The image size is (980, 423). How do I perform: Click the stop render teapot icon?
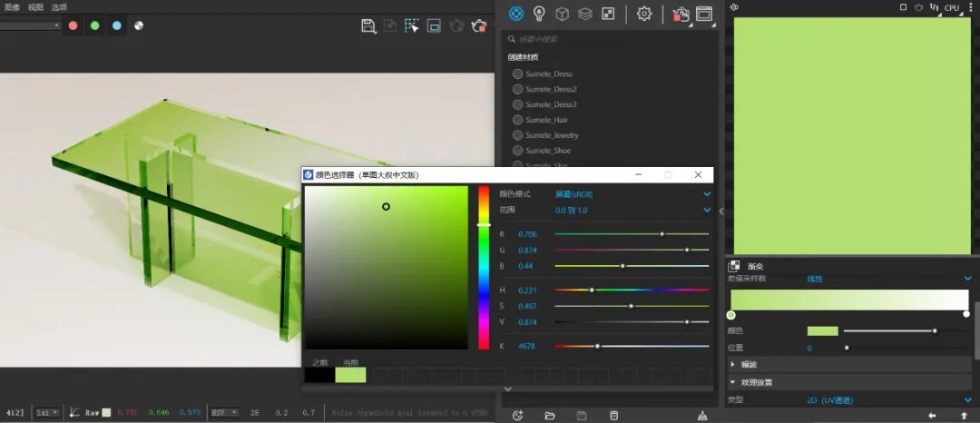click(x=479, y=25)
